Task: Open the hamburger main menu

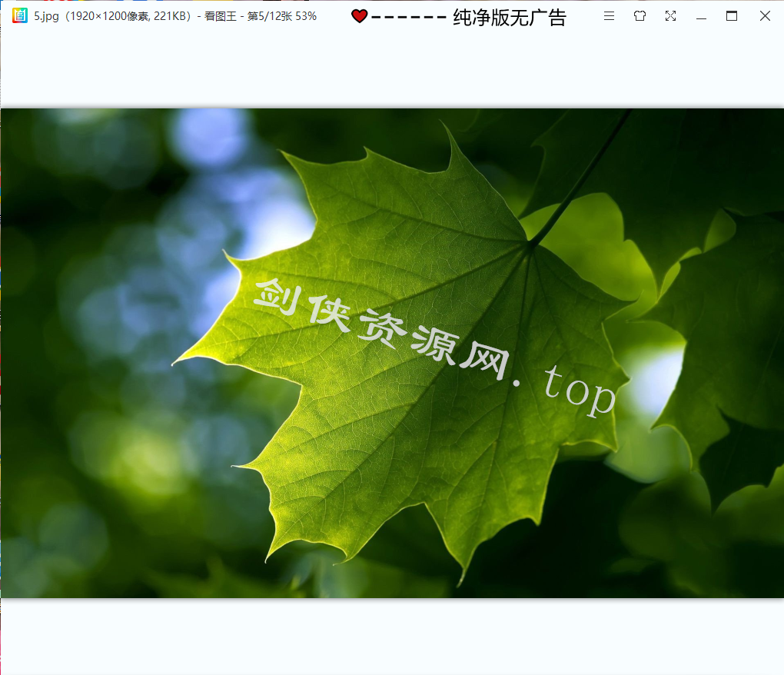Action: [609, 16]
